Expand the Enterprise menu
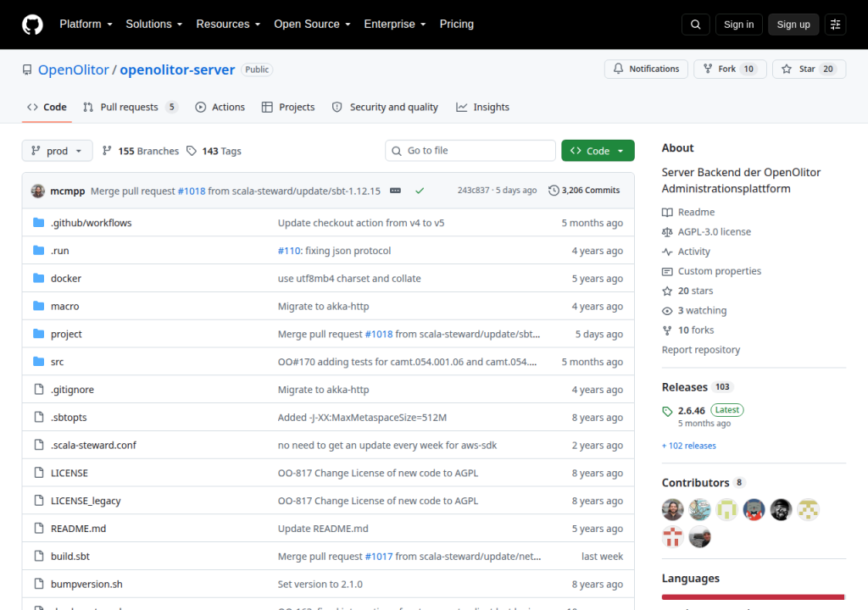The height and width of the screenshot is (610, 868). pos(395,25)
